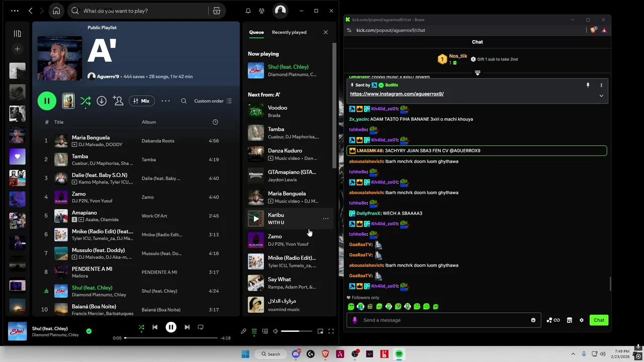Open Spotify three-dots main menu
644x362 pixels.
tap(15, 11)
